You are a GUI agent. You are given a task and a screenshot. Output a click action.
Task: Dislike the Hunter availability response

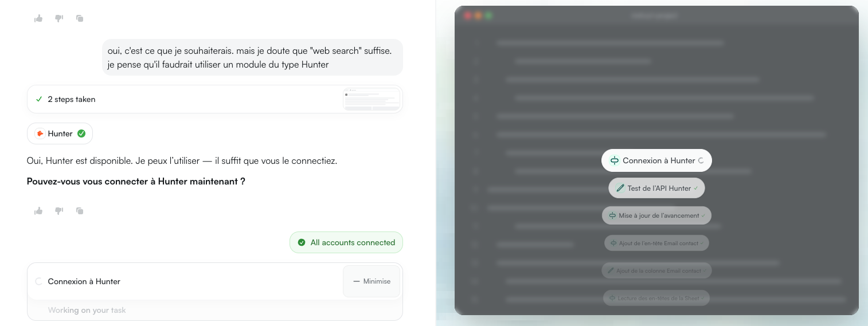(59, 211)
